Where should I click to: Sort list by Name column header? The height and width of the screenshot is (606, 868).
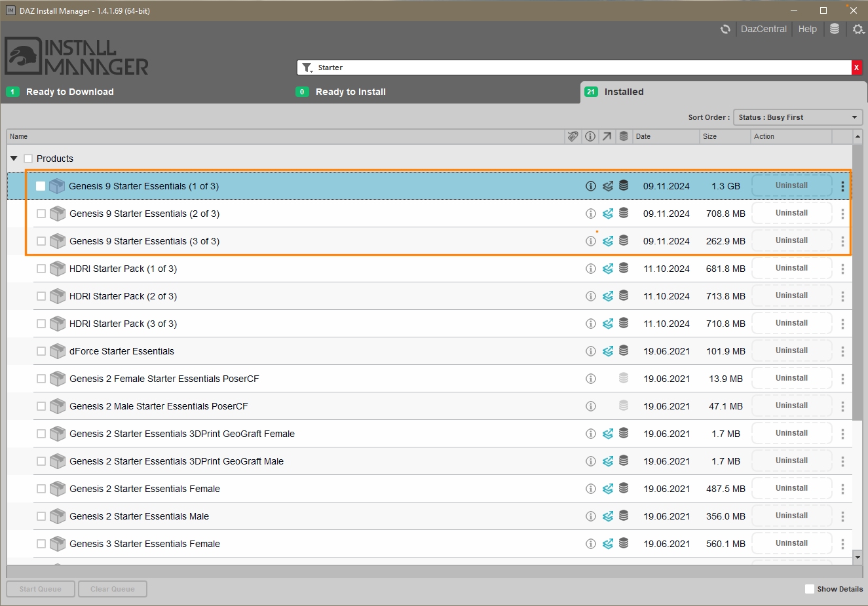point(286,136)
